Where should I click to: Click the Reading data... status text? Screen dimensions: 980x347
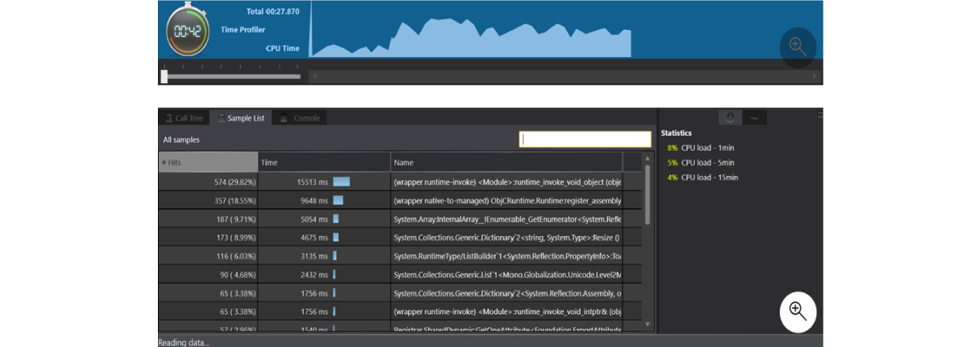[x=183, y=342]
